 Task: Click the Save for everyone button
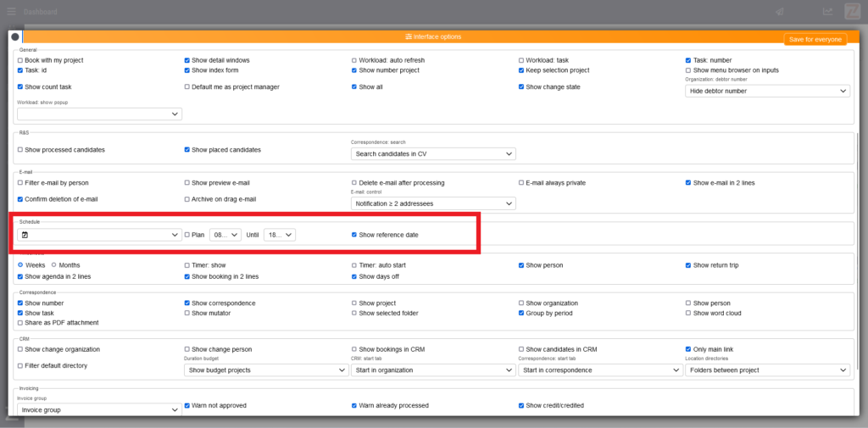(x=815, y=40)
